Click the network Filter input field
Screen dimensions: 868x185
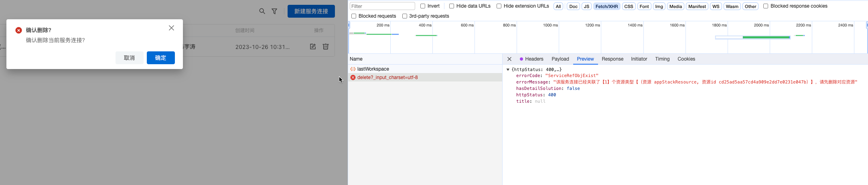[382, 6]
